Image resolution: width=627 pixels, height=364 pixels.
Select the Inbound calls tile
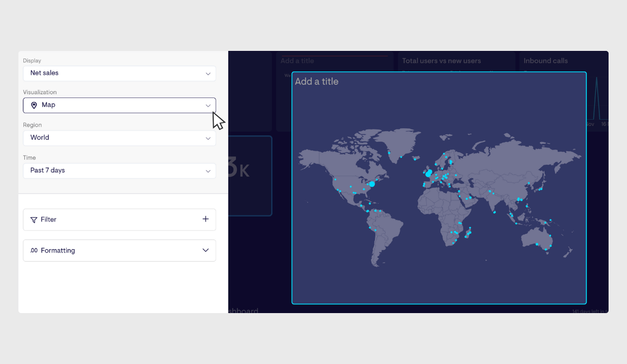click(545, 61)
